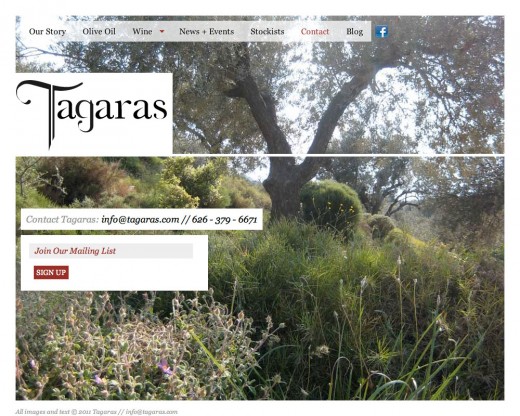The width and height of the screenshot is (520, 416).
Task: Open the Facebook page icon
Action: point(382,32)
